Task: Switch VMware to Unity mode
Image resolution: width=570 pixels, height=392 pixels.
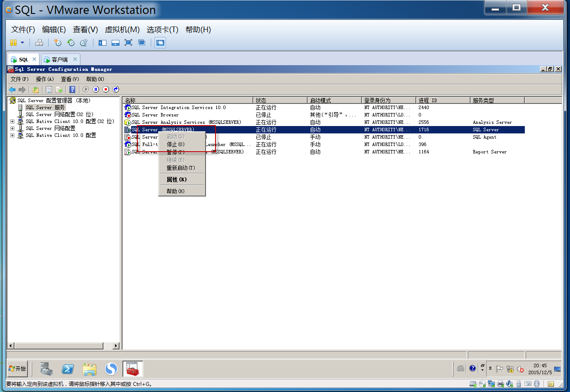Action: [x=142, y=43]
